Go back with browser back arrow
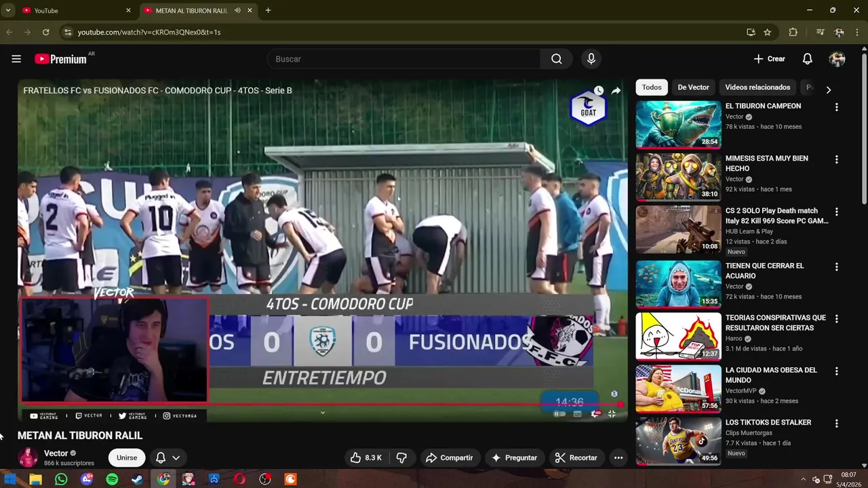 click(9, 32)
